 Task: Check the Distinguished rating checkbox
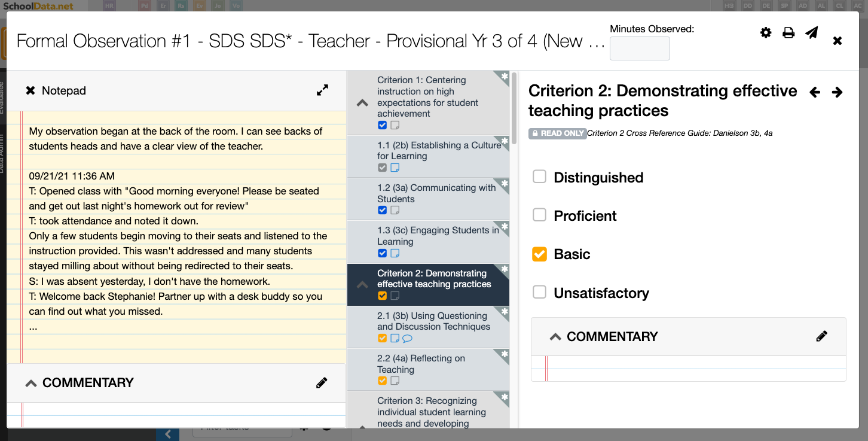tap(540, 177)
